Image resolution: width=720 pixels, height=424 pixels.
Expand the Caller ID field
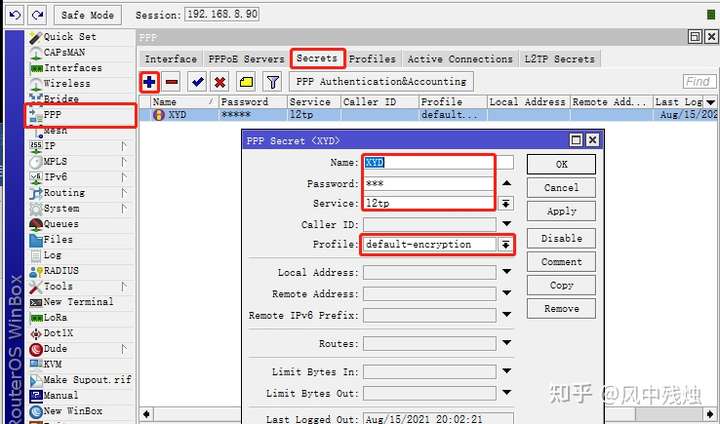[x=506, y=224]
